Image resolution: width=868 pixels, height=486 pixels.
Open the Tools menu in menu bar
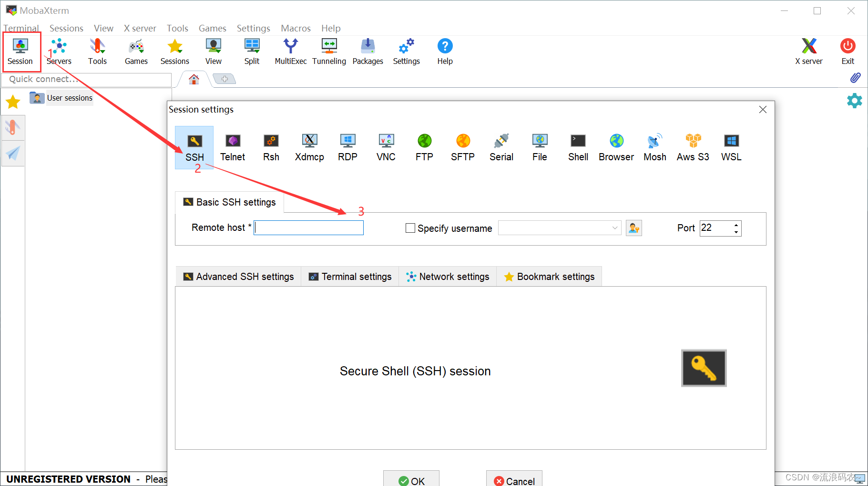[177, 28]
